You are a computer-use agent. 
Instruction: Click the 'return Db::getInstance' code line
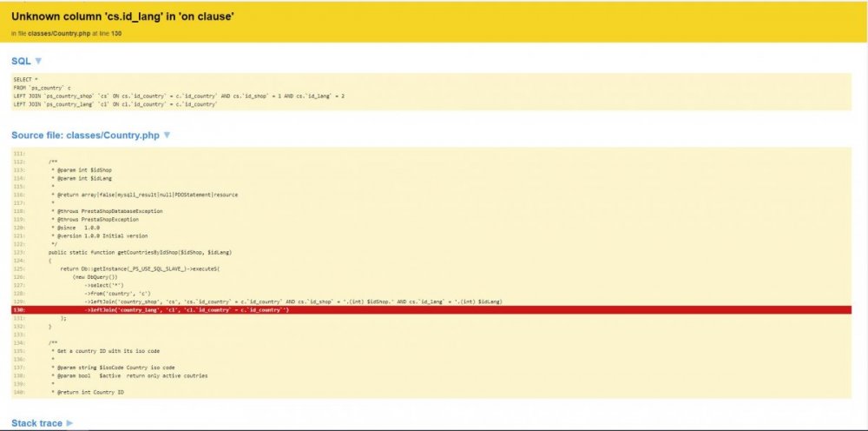[x=140, y=269]
